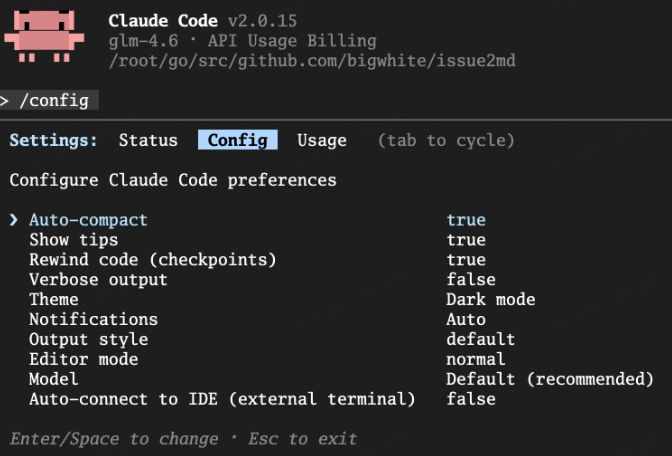Toggle Auto-connect to IDE false value

point(471,399)
